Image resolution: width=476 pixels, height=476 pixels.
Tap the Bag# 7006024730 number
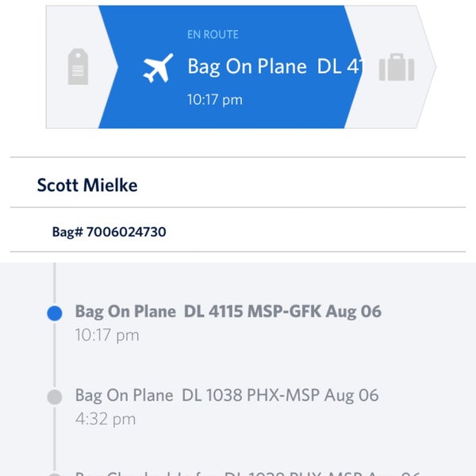[109, 232]
